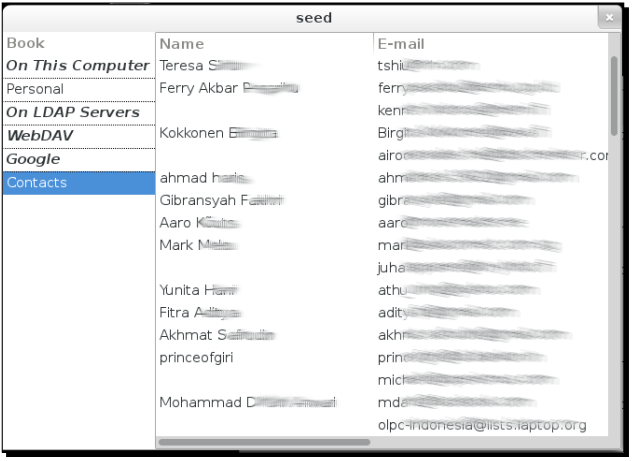This screenshot has width=632, height=461.
Task: Click the On This Computer group
Action: pos(77,66)
